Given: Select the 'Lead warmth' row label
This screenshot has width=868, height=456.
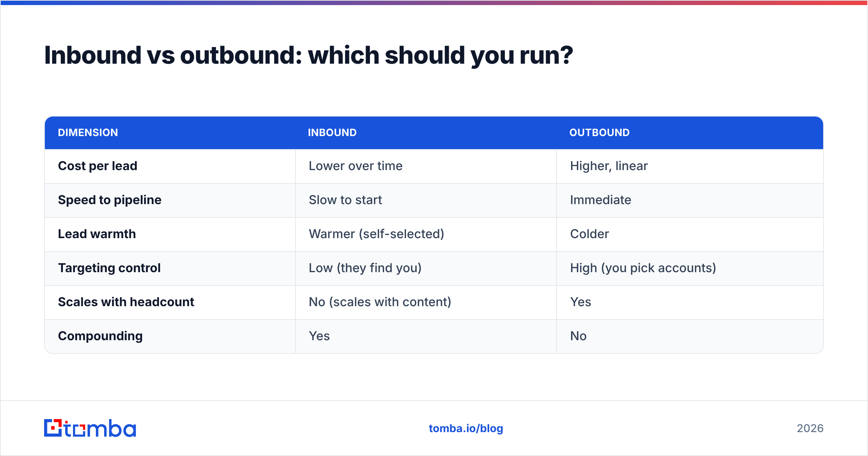Looking at the screenshot, I should tap(97, 234).
